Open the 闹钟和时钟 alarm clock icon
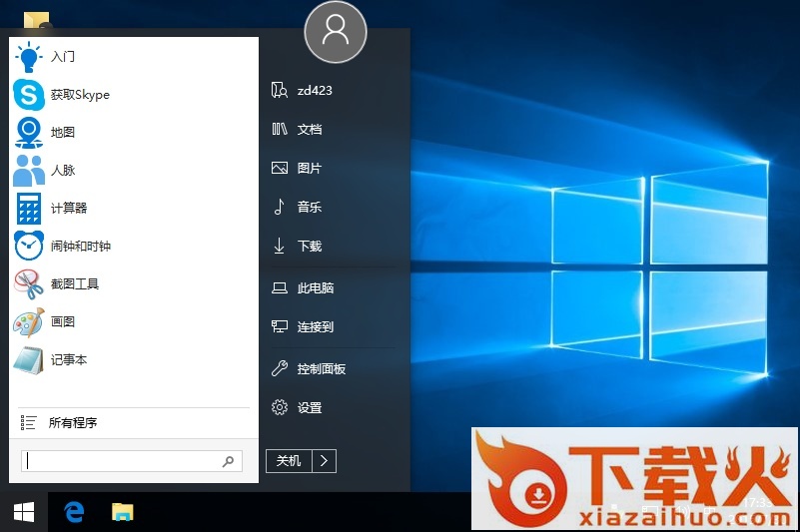800x532 pixels. tap(29, 246)
